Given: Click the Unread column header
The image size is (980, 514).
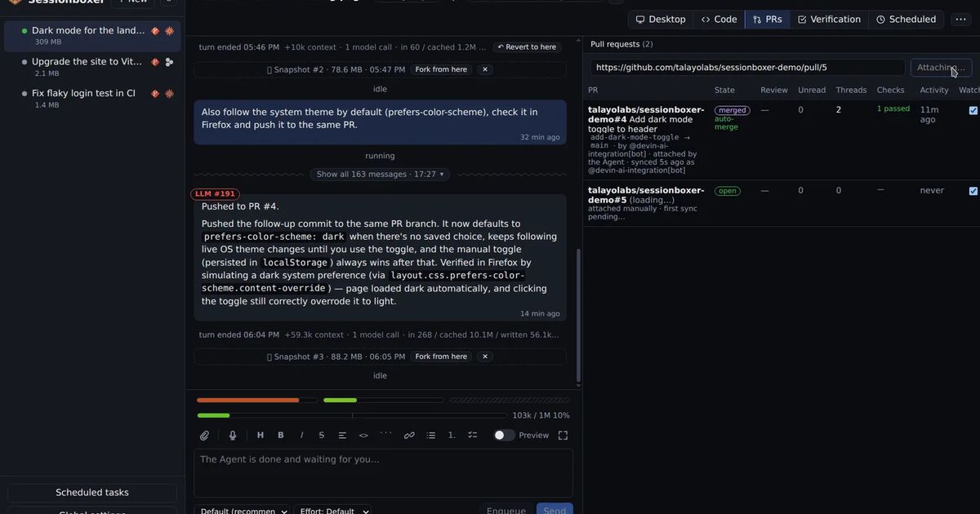Looking at the screenshot, I should click(812, 91).
